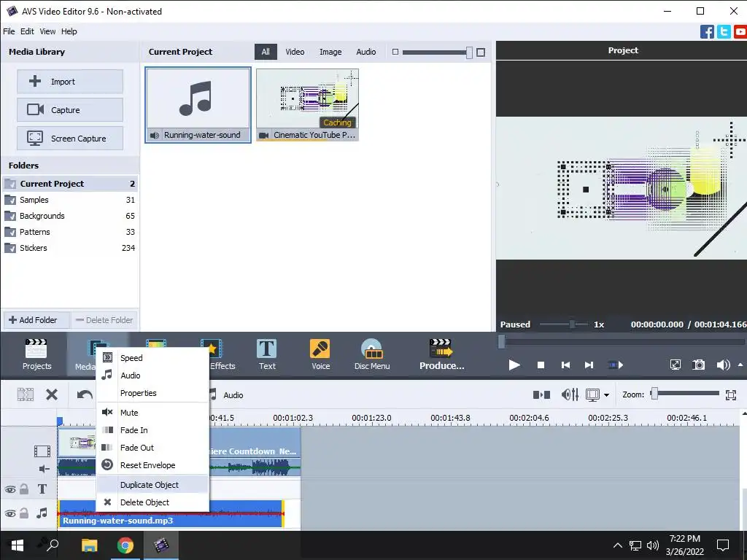
Task: Toggle visibility eye on audio track
Action: (10, 513)
